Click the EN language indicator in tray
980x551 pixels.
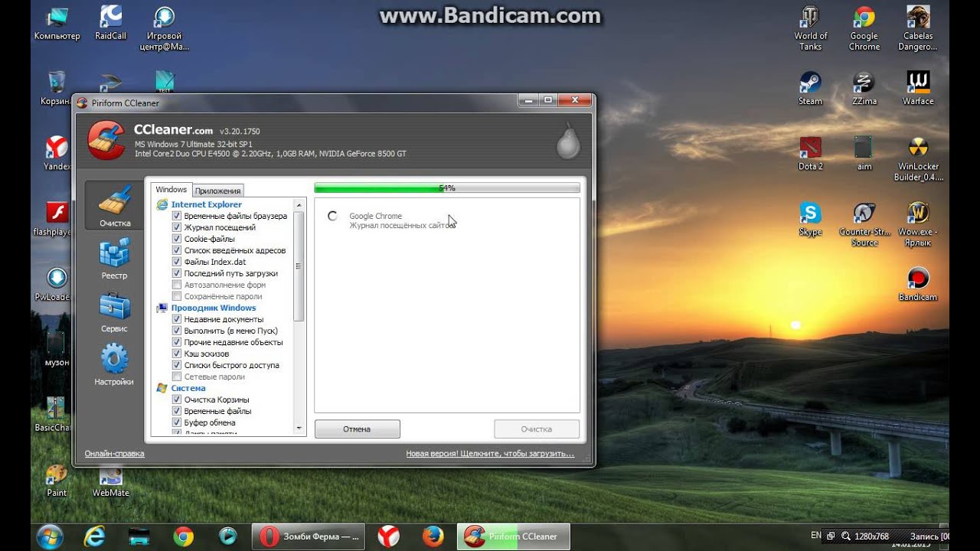click(x=817, y=536)
